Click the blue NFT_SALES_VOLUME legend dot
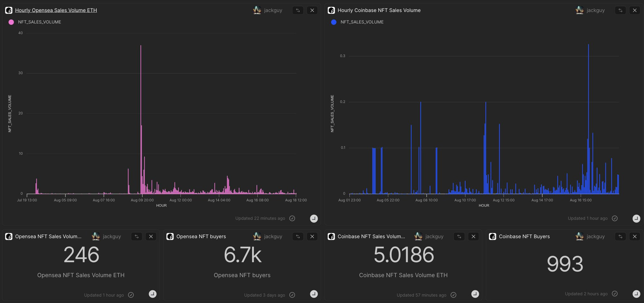This screenshot has height=303, width=644. 334,22
